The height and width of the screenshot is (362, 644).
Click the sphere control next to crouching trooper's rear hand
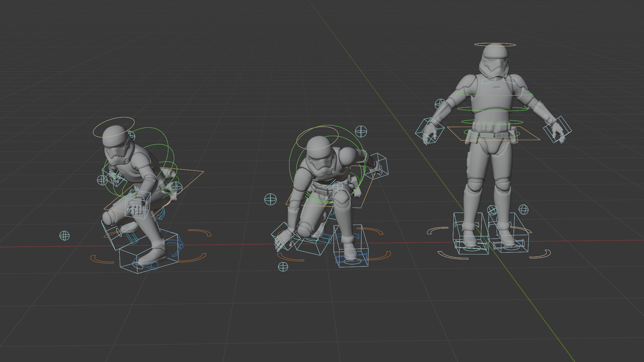[x=102, y=180]
